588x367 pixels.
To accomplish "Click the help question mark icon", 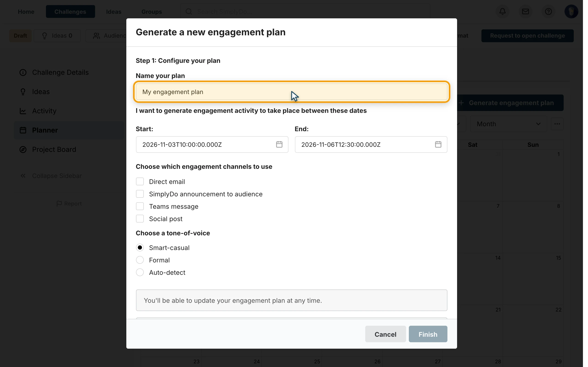I will tap(548, 11).
